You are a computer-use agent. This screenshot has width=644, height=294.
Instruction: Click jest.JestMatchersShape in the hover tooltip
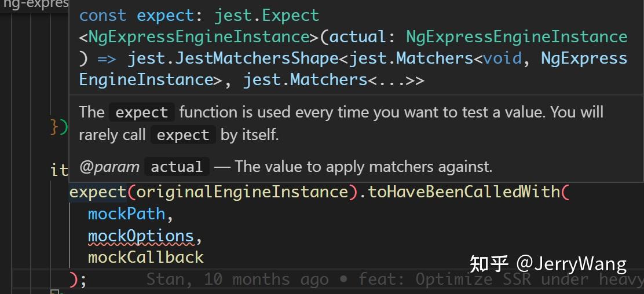coord(233,58)
